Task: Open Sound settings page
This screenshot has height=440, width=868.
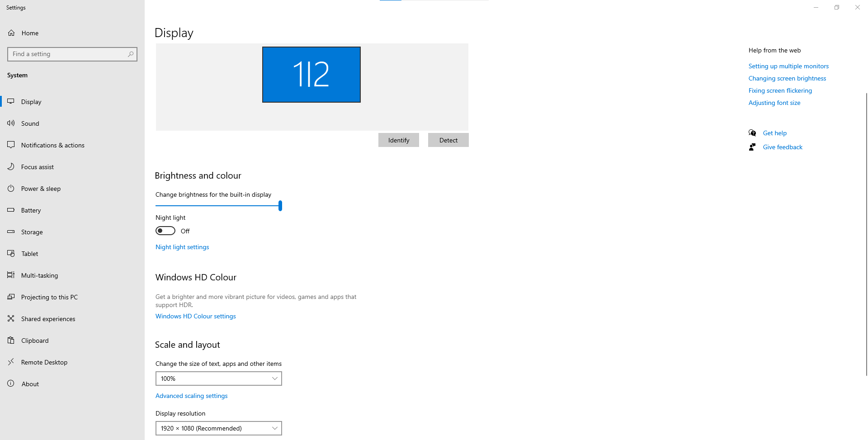Action: pyautogui.click(x=72, y=123)
